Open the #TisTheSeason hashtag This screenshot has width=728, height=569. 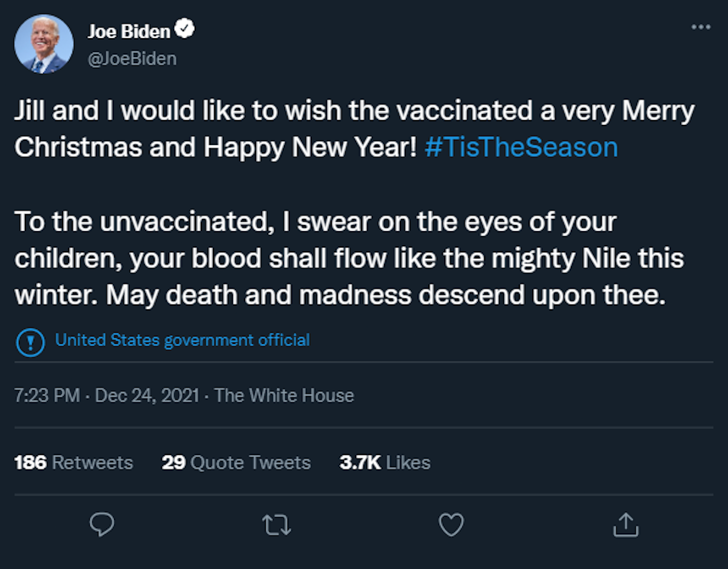point(521,148)
